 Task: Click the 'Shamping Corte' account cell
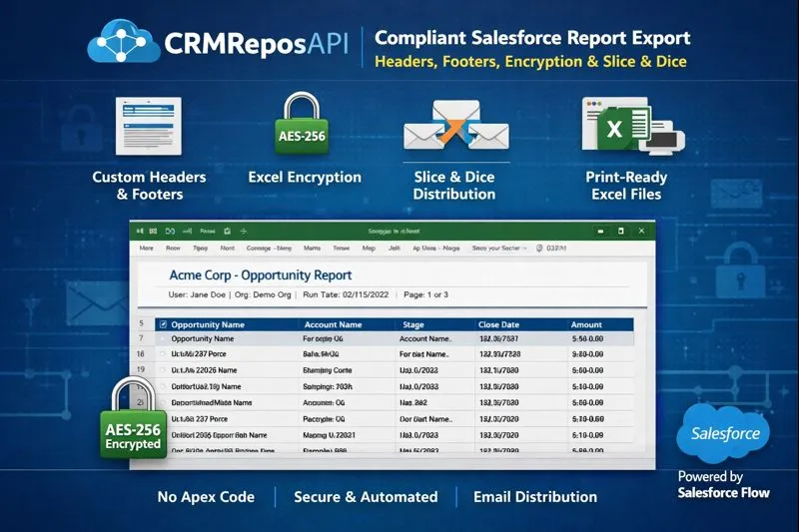pos(328,370)
